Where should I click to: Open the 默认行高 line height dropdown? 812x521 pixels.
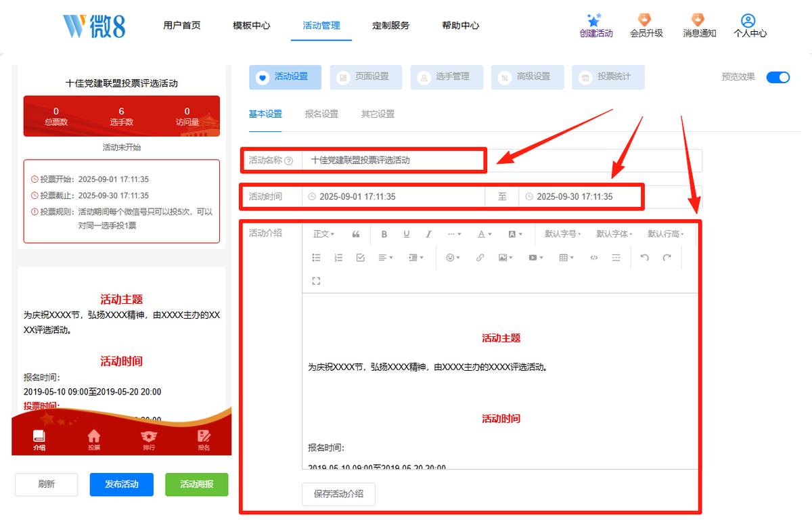tap(666, 234)
